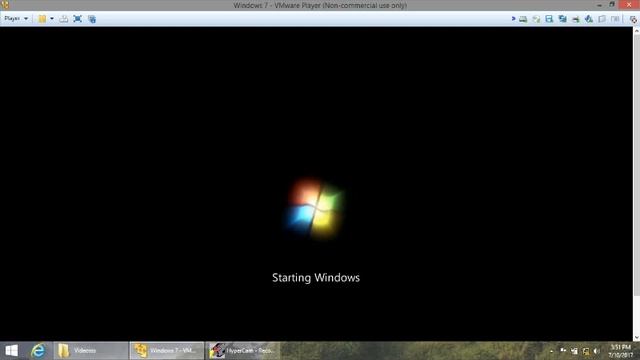
Task: Click the VMware Player title bar icon
Action: [5, 5]
